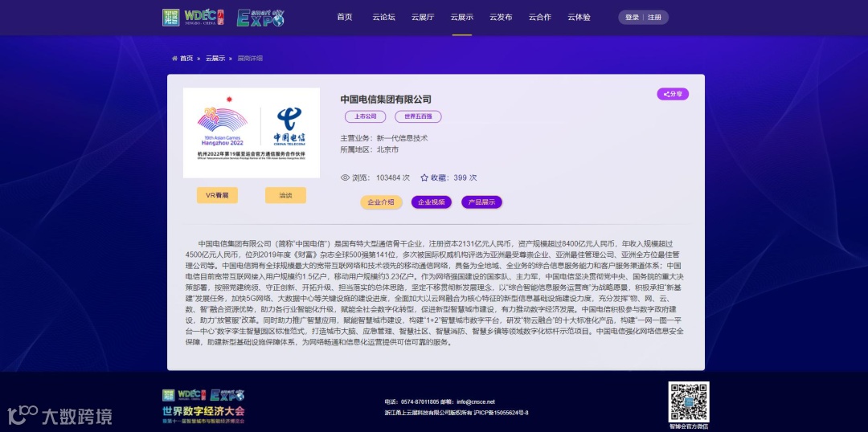The width and height of the screenshot is (868, 432).
Task: Go to 云论坛 in top menu
Action: [383, 17]
